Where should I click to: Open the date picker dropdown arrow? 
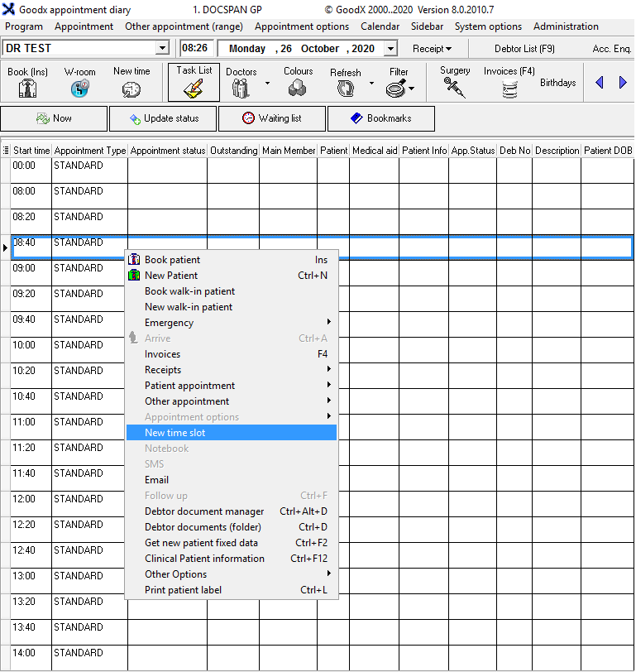(x=391, y=49)
